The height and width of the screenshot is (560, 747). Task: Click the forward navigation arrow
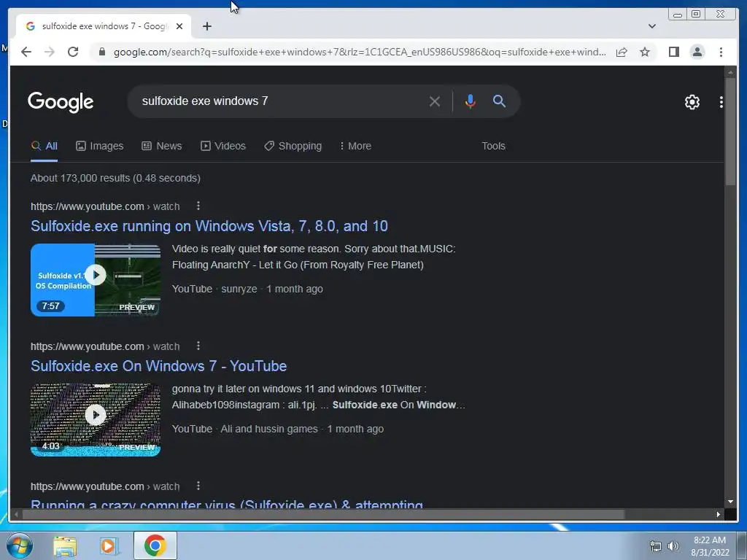(x=50, y=52)
